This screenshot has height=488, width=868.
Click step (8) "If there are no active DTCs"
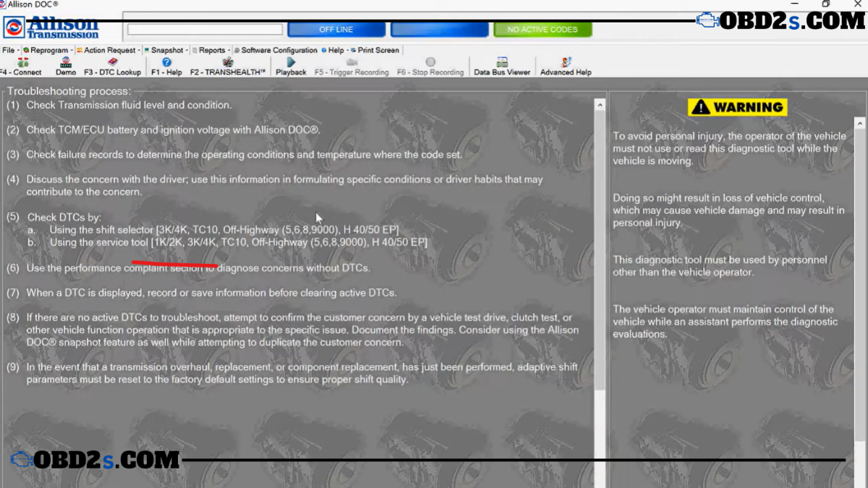pos(293,330)
